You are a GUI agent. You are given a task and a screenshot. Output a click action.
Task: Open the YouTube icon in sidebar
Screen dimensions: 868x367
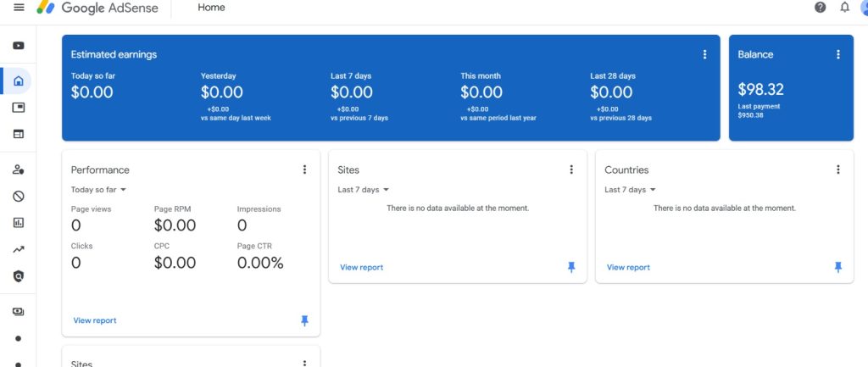click(x=18, y=46)
